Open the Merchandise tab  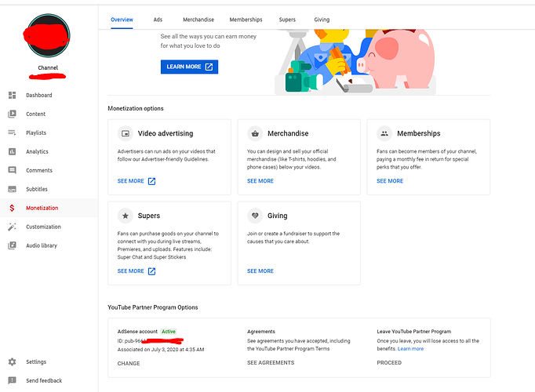click(x=198, y=20)
